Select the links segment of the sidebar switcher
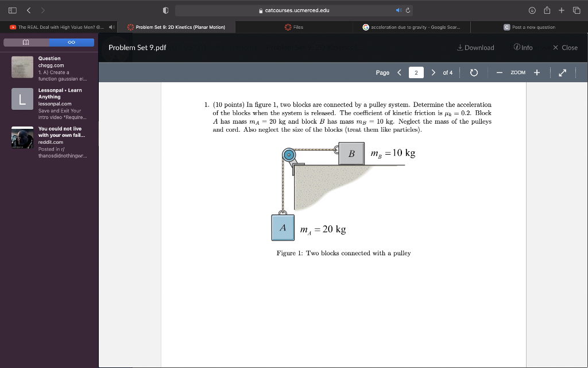The height and width of the screenshot is (368, 588). click(71, 42)
